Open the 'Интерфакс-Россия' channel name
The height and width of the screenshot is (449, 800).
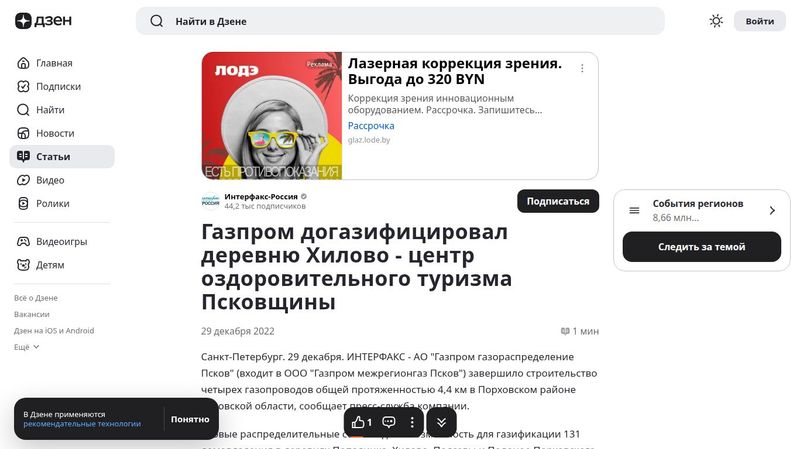261,196
